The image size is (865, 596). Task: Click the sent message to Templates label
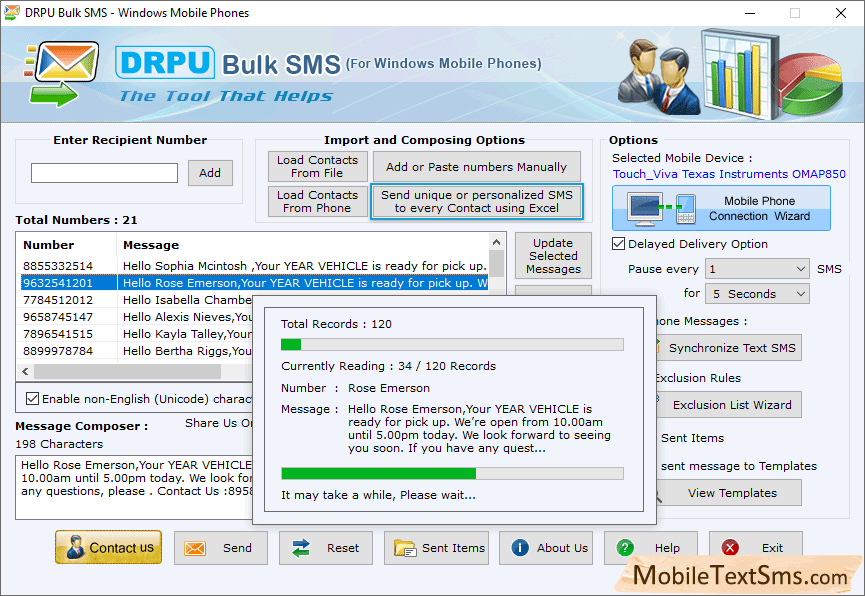coord(739,466)
